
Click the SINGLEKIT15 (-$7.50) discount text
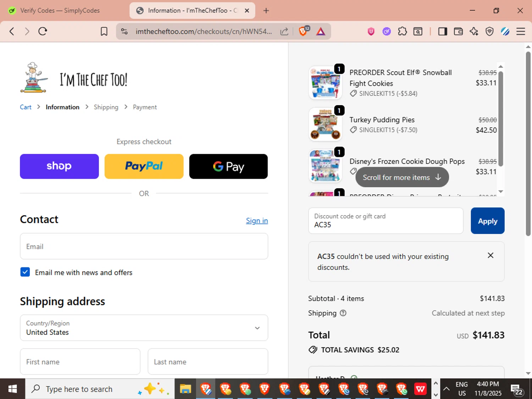pyautogui.click(x=388, y=130)
